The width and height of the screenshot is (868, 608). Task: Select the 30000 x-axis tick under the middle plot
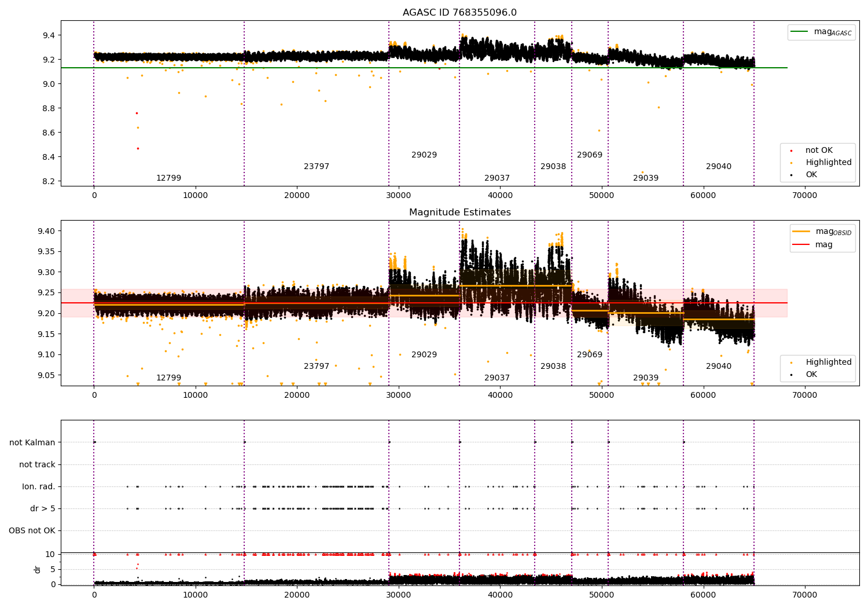(399, 395)
